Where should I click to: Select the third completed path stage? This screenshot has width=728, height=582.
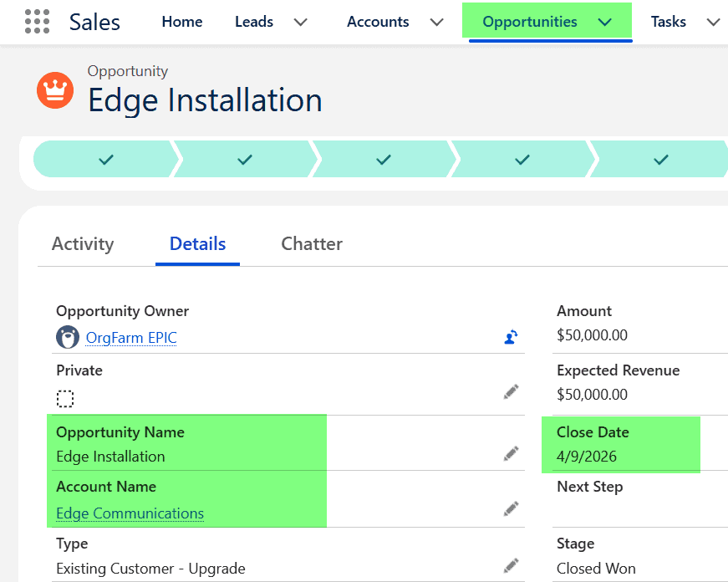point(384,160)
